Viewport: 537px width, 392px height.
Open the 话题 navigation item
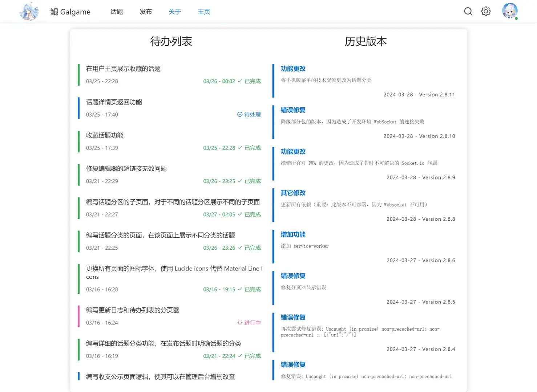point(117,12)
